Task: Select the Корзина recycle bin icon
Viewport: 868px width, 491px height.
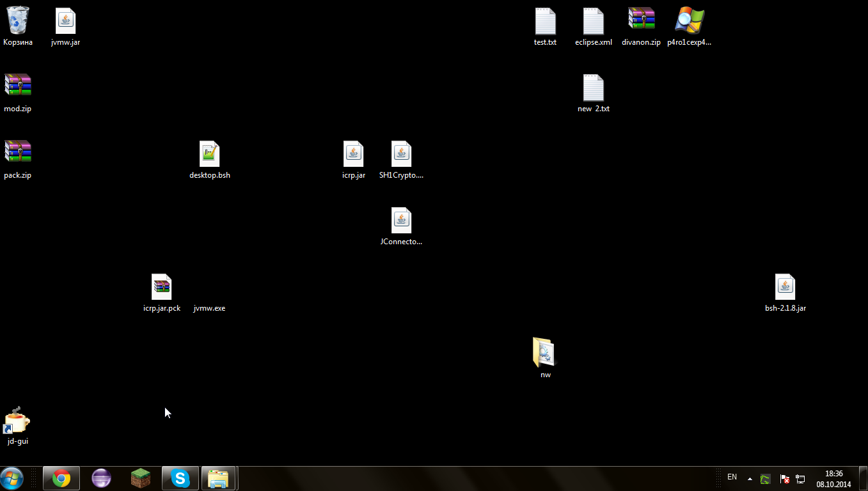Action: pos(18,20)
